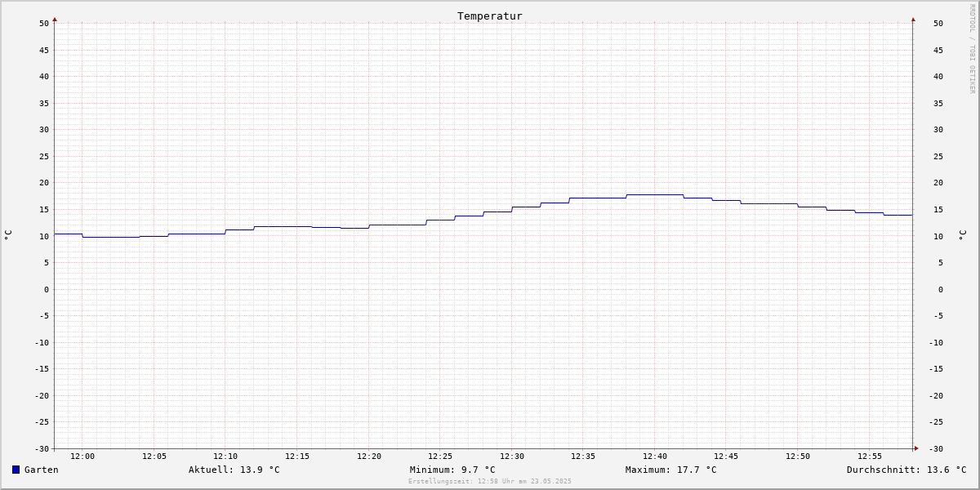Click the 12:35 time axis label
Viewport: 980px width, 490px height.
(583, 457)
